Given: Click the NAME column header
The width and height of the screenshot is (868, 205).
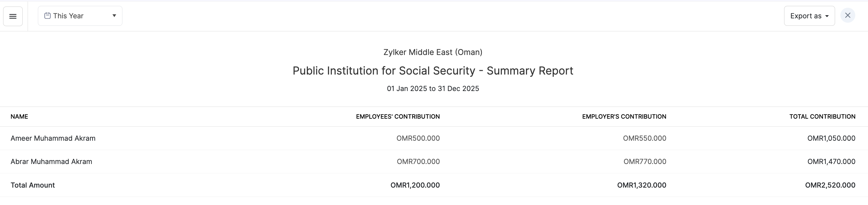Looking at the screenshot, I should 19,116.
